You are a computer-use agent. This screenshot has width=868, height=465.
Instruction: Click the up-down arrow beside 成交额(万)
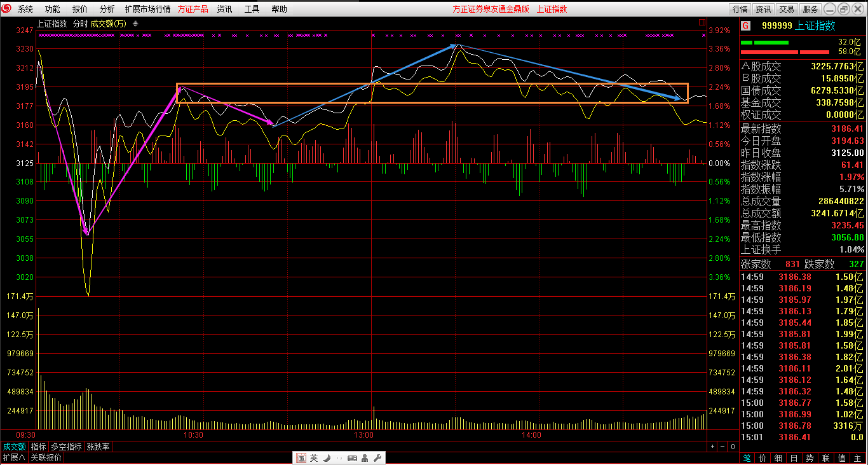click(x=135, y=24)
